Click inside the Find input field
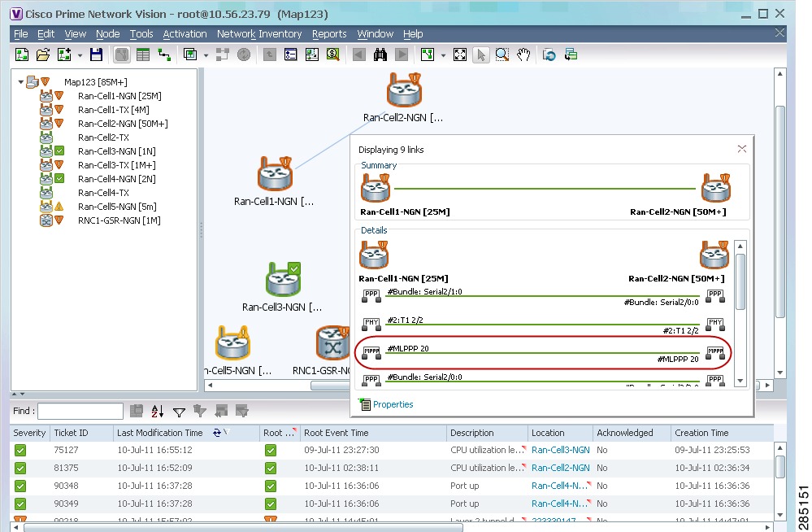Image resolution: width=812 pixels, height=532 pixels. click(80, 411)
